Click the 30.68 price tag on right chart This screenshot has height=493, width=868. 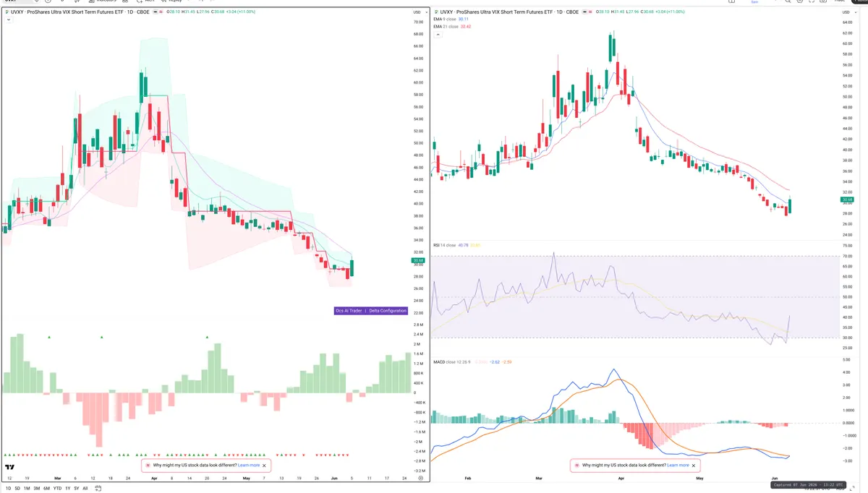click(847, 200)
